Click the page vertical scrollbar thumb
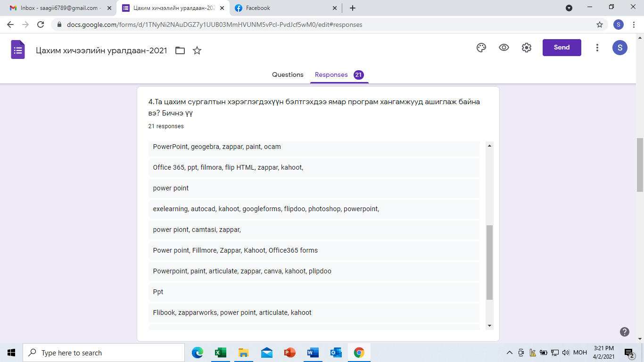 640,165
